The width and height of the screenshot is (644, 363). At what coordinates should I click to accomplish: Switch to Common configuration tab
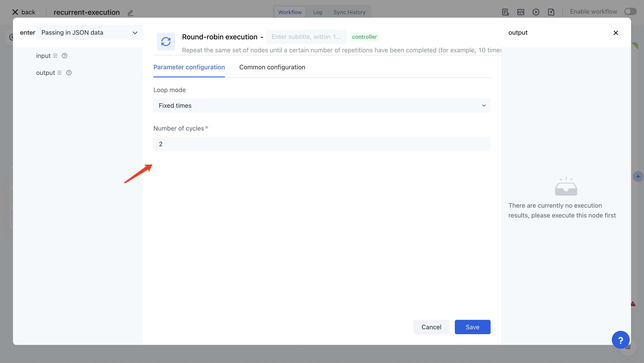click(x=272, y=67)
